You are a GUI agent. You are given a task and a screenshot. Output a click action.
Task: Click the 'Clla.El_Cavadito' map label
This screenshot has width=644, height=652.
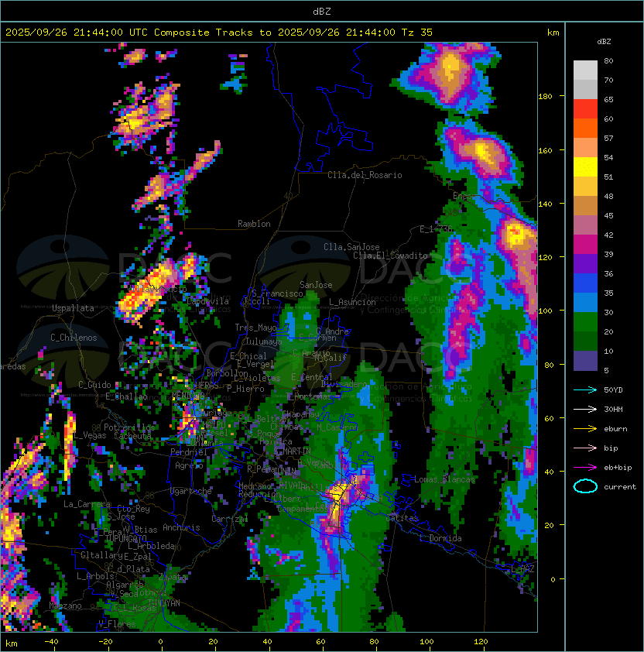pos(390,256)
